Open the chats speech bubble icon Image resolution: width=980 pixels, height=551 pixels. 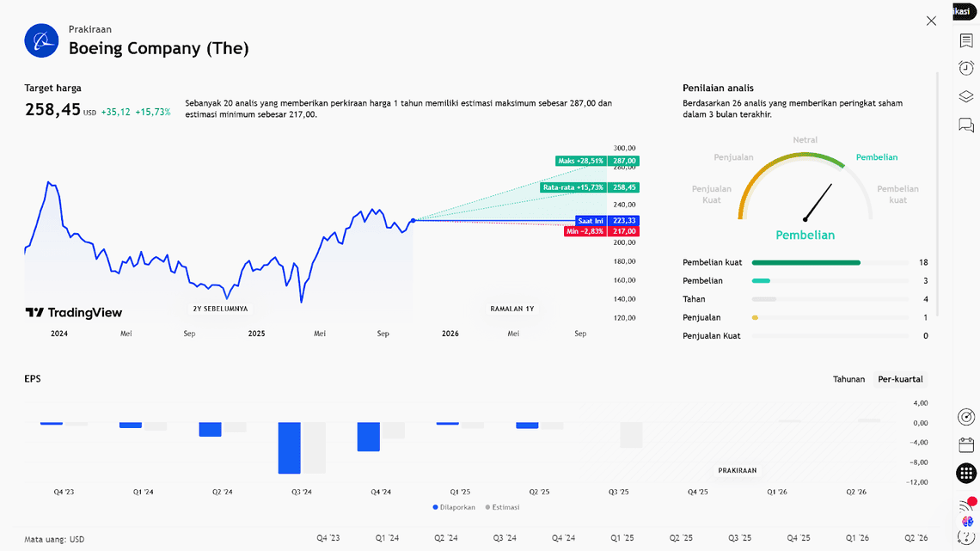[x=966, y=126]
